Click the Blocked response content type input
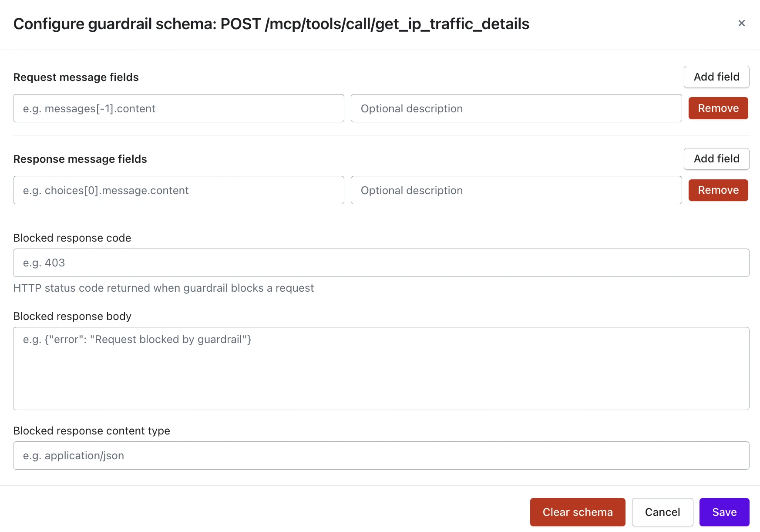The height and width of the screenshot is (532, 760). tap(381, 456)
